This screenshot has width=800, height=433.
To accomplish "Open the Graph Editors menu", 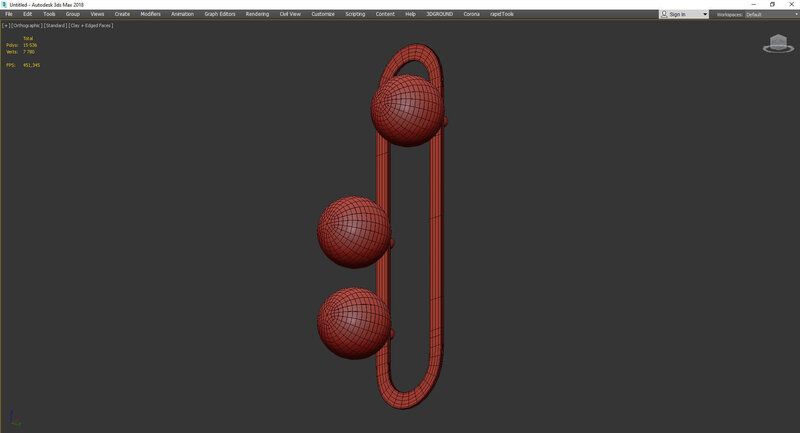I will coord(218,14).
